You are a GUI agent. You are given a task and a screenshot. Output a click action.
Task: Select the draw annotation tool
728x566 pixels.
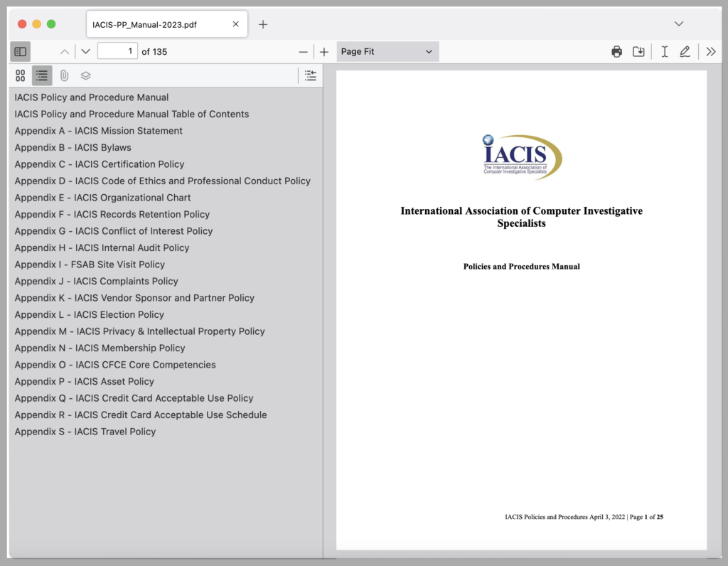[685, 52]
